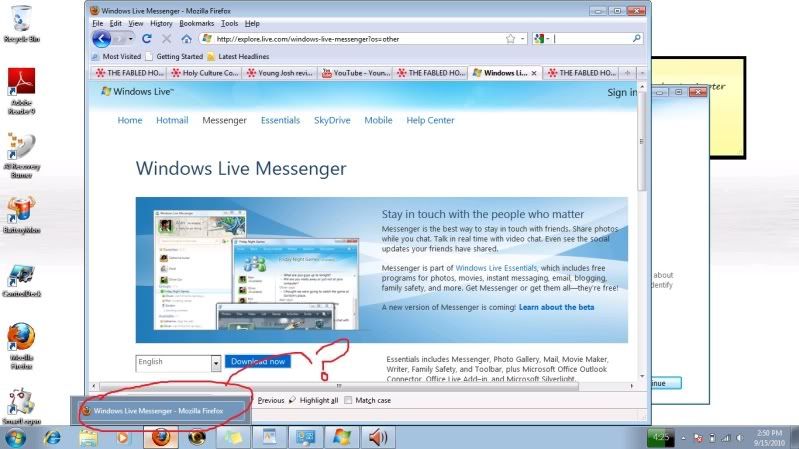This screenshot has width=799, height=449.
Task: Go back using Firefox back arrow
Action: [x=101, y=39]
